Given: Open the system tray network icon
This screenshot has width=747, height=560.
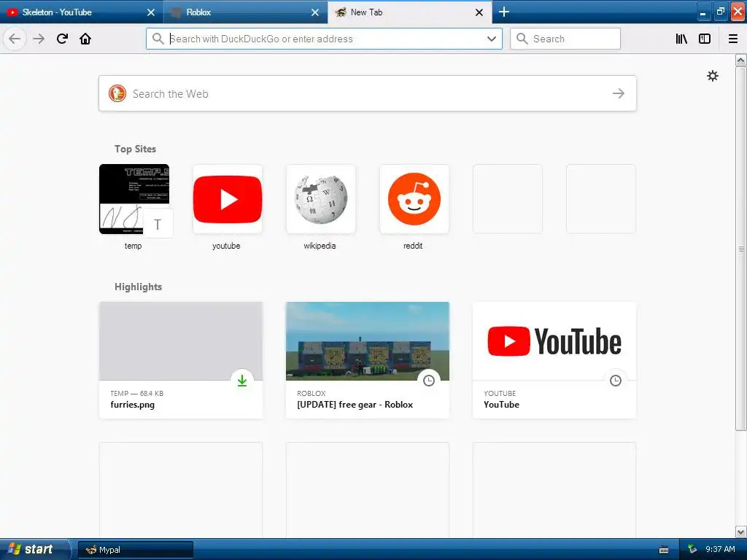Looking at the screenshot, I should click(692, 550).
